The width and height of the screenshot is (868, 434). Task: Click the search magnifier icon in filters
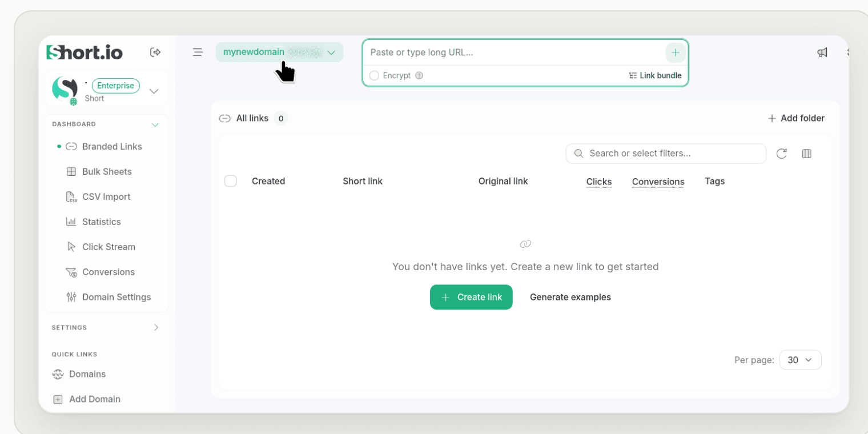(x=578, y=153)
